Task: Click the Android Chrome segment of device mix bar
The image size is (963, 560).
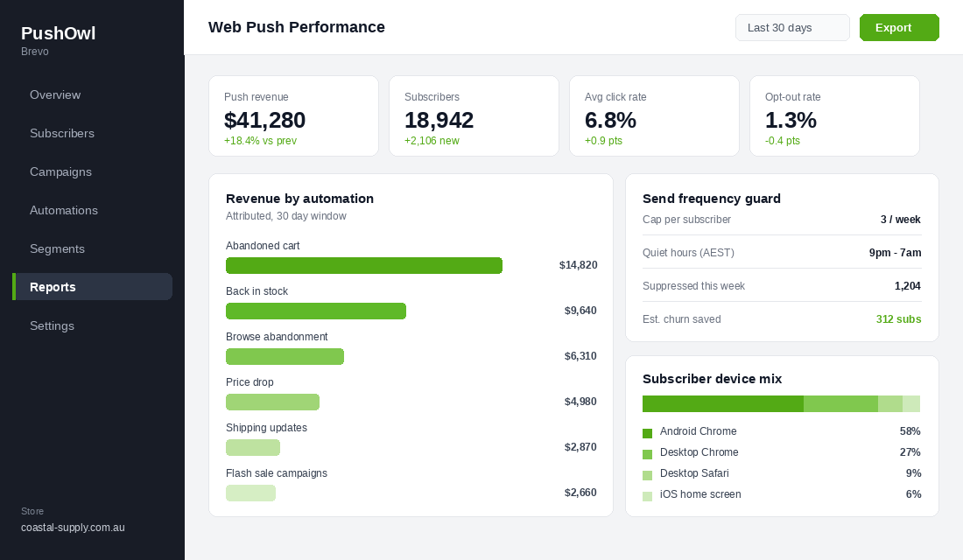Action: coord(723,403)
